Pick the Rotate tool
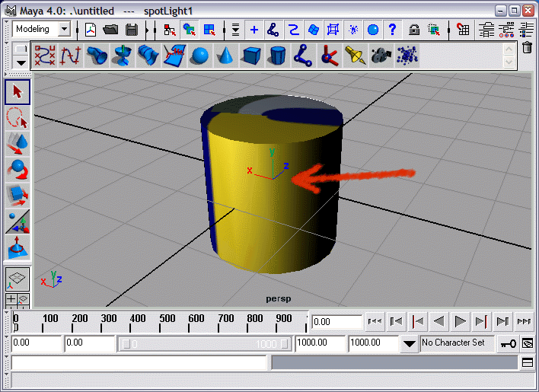 18,169
